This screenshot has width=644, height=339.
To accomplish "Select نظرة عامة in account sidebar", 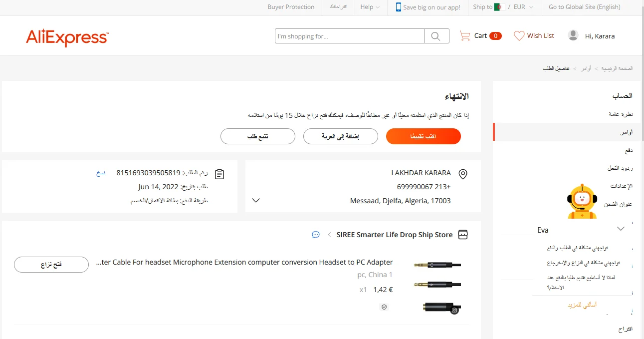I will [621, 114].
